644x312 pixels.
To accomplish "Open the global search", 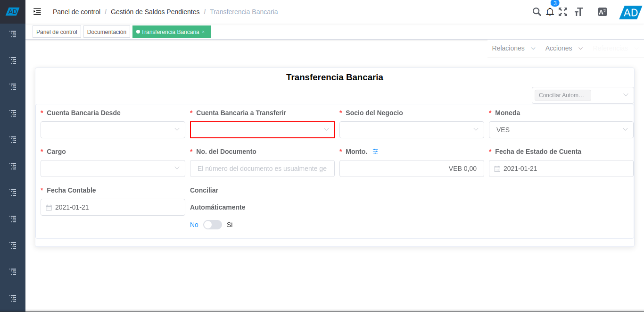I will pyautogui.click(x=537, y=11).
